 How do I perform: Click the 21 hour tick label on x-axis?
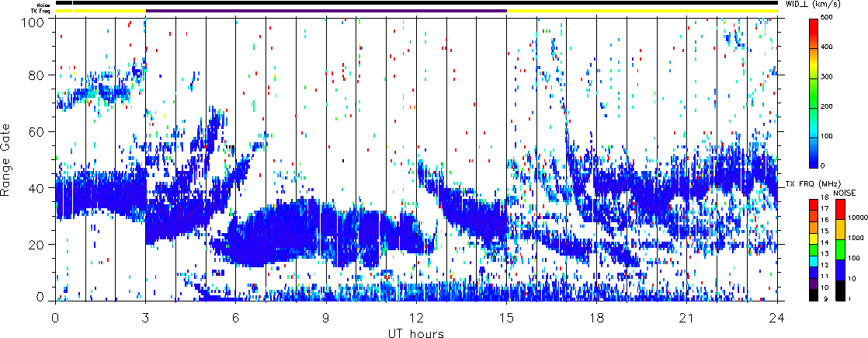[x=687, y=318]
